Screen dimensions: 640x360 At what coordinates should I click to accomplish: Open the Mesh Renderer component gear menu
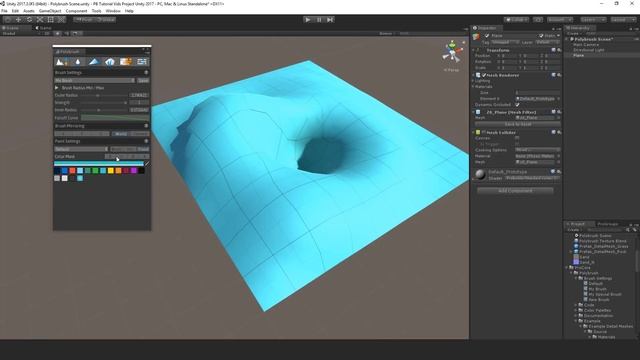click(x=559, y=75)
